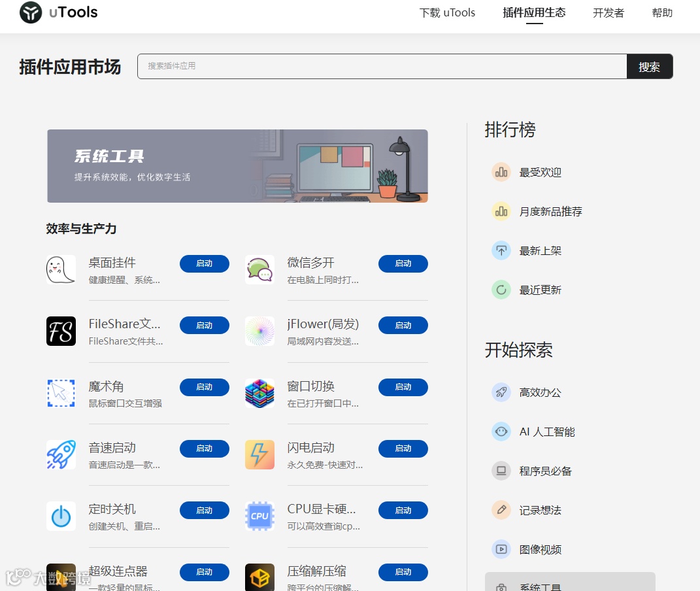Screen dimensions: 700x591
Task: Open the 最受欢迎 ranking link
Action: (x=540, y=173)
